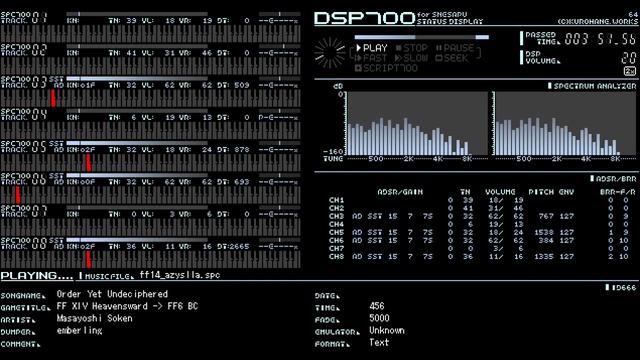The width and height of the screenshot is (640, 360).
Task: Click Track 06 KN value o0F
Action: (87, 182)
